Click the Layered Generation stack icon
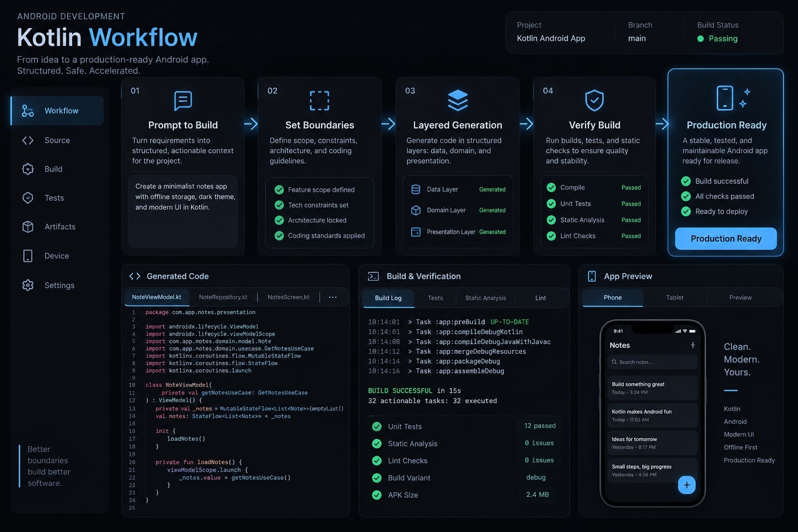 click(458, 100)
